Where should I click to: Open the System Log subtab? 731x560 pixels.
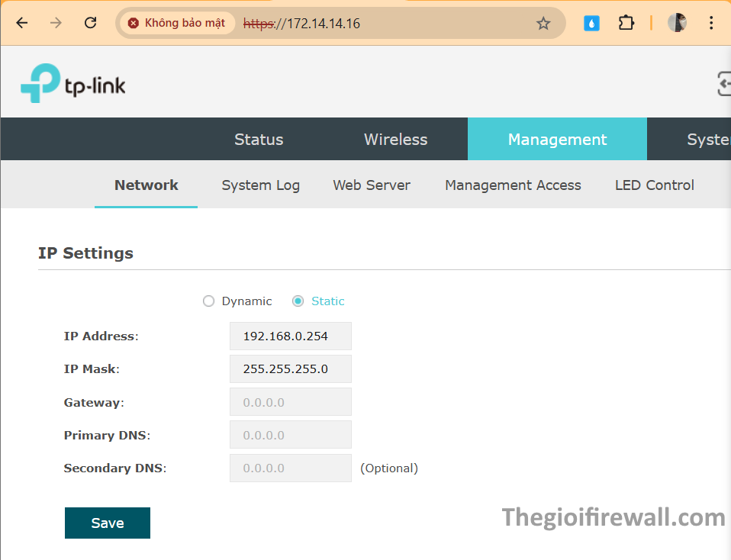pyautogui.click(x=260, y=185)
